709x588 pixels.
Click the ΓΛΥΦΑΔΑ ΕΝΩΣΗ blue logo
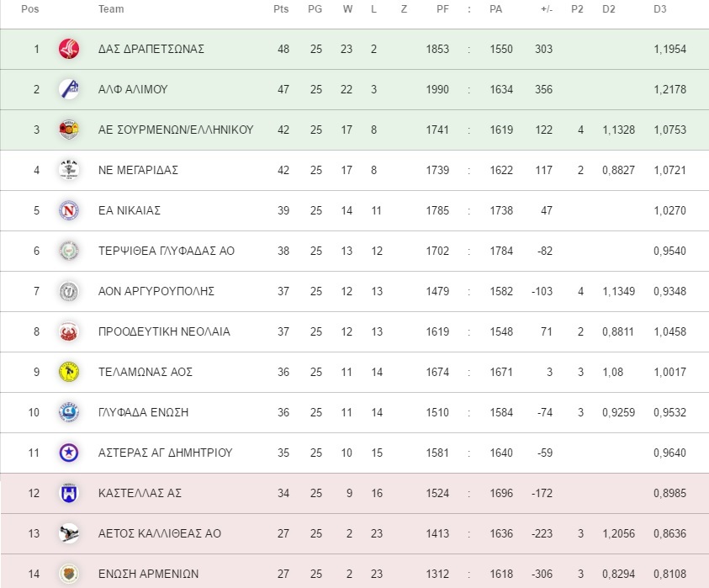(x=69, y=412)
